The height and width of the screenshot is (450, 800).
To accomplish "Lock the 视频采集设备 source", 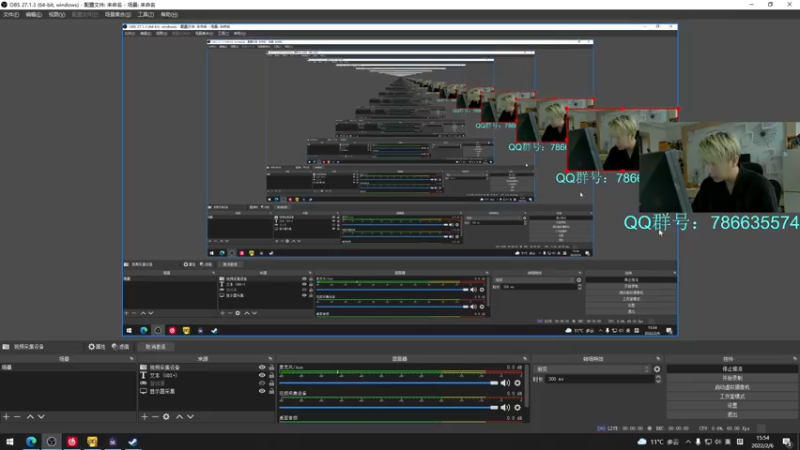I will (271, 367).
